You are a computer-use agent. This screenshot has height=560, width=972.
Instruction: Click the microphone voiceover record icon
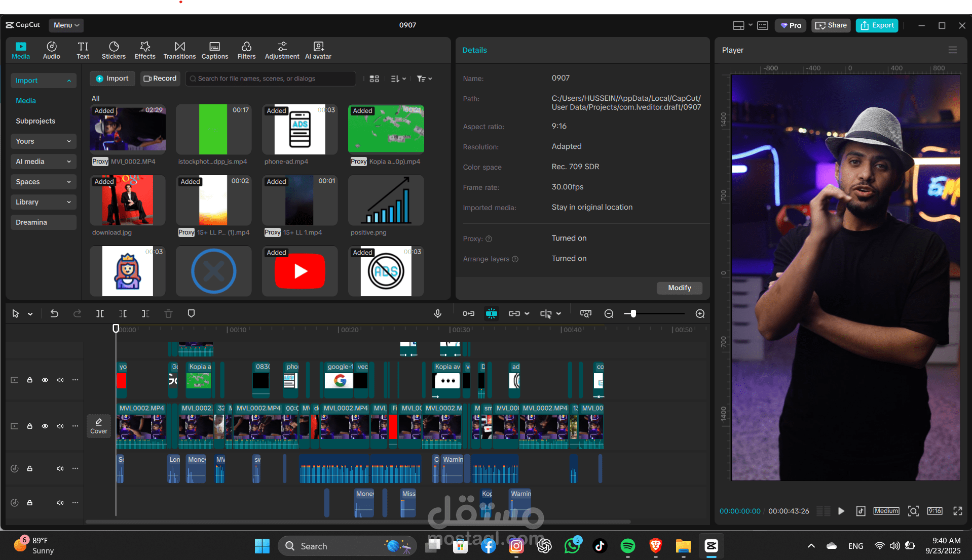438,314
